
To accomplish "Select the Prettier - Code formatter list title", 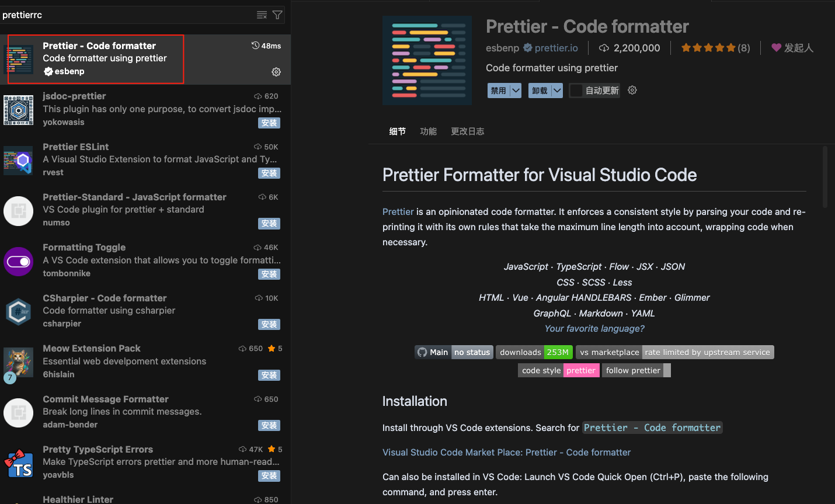I will click(x=99, y=46).
